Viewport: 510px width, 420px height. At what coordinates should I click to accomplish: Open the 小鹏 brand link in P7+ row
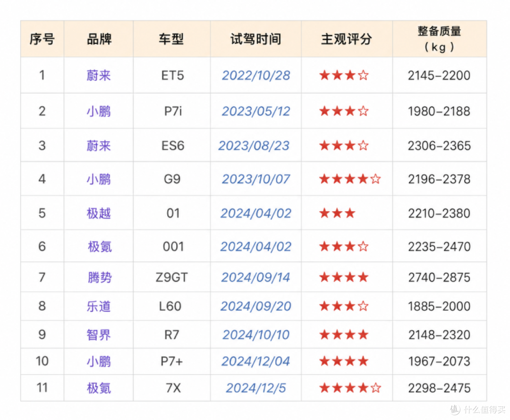(x=99, y=361)
